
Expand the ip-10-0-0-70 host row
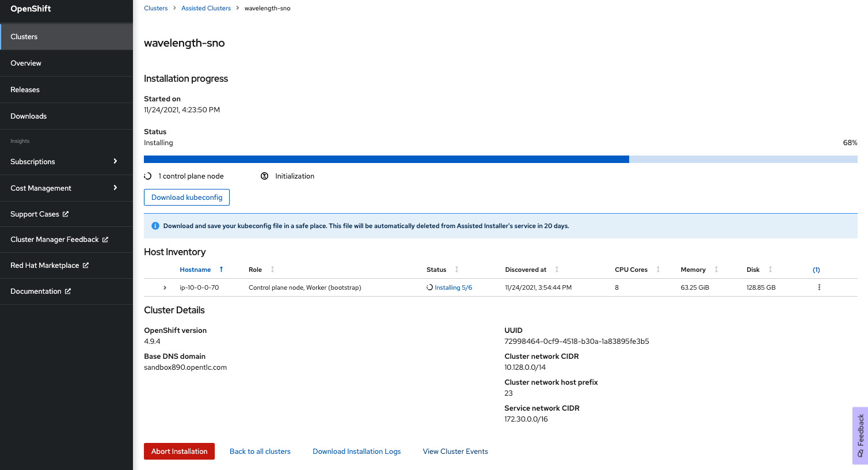coord(165,287)
